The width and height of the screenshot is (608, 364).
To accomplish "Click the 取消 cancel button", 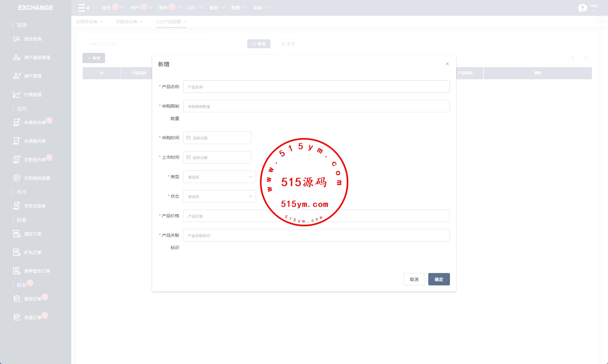I will click(x=414, y=279).
